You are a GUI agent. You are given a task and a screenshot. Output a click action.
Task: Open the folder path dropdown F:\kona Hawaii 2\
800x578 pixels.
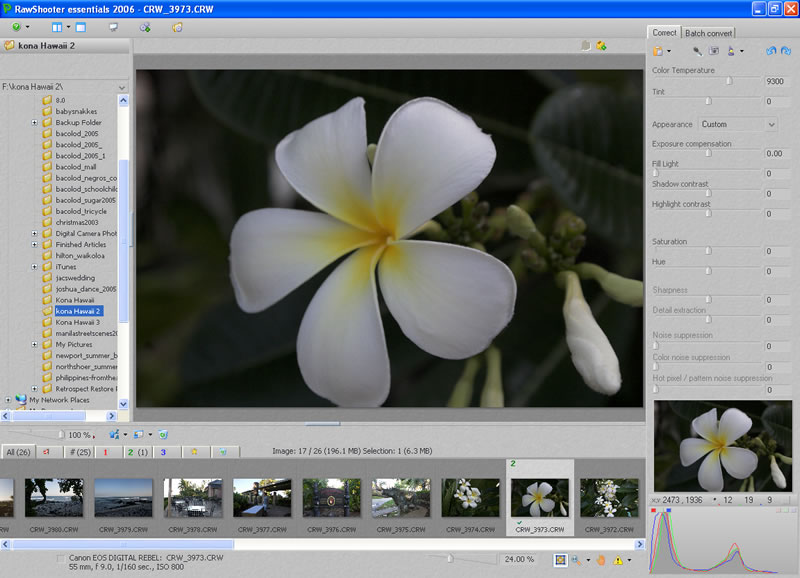click(122, 87)
